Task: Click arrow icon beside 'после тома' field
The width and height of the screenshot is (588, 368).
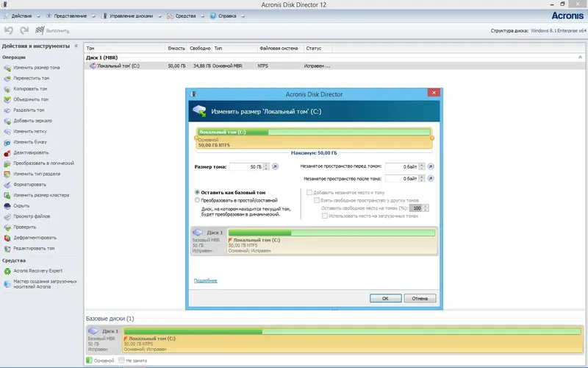Action: tap(431, 178)
